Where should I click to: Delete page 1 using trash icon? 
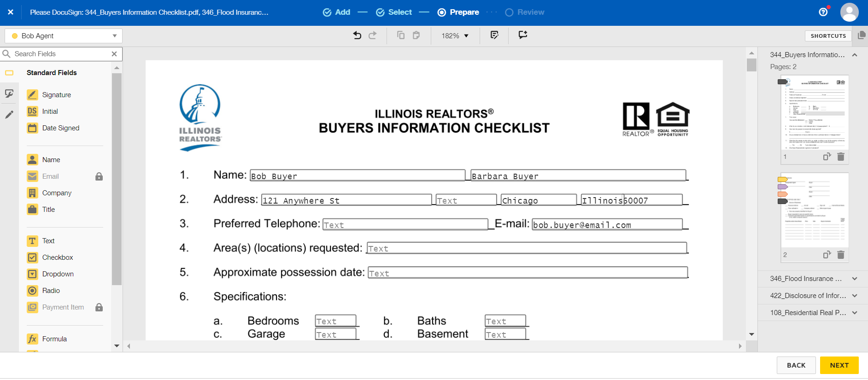(841, 157)
